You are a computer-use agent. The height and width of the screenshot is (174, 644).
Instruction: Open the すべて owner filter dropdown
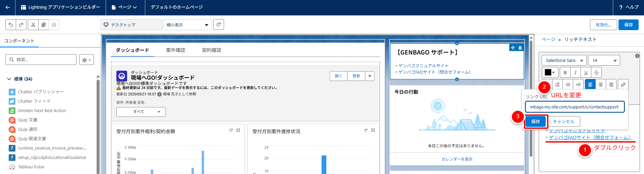pyautogui.click(x=141, y=112)
